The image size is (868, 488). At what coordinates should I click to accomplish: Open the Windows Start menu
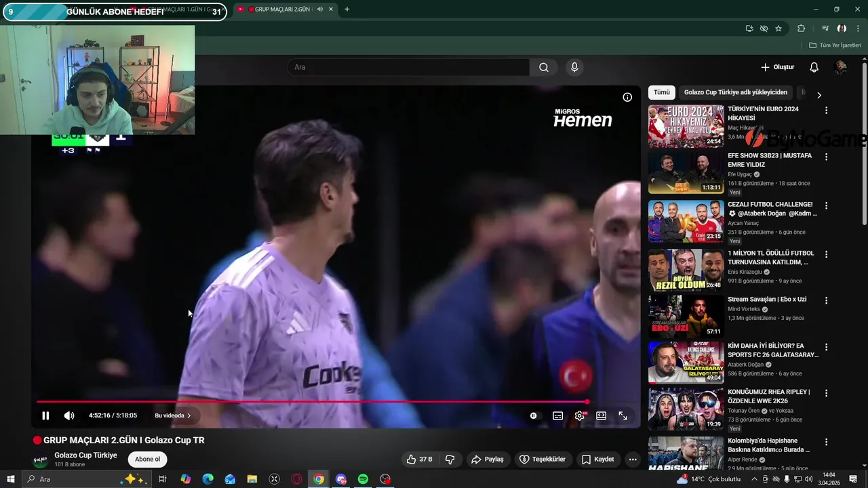(10, 479)
